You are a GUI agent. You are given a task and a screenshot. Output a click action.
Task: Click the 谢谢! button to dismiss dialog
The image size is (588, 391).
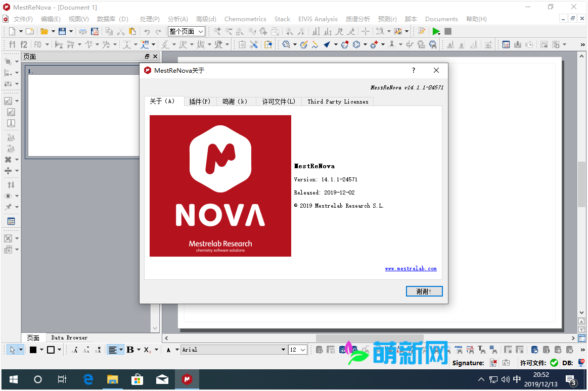click(x=424, y=291)
